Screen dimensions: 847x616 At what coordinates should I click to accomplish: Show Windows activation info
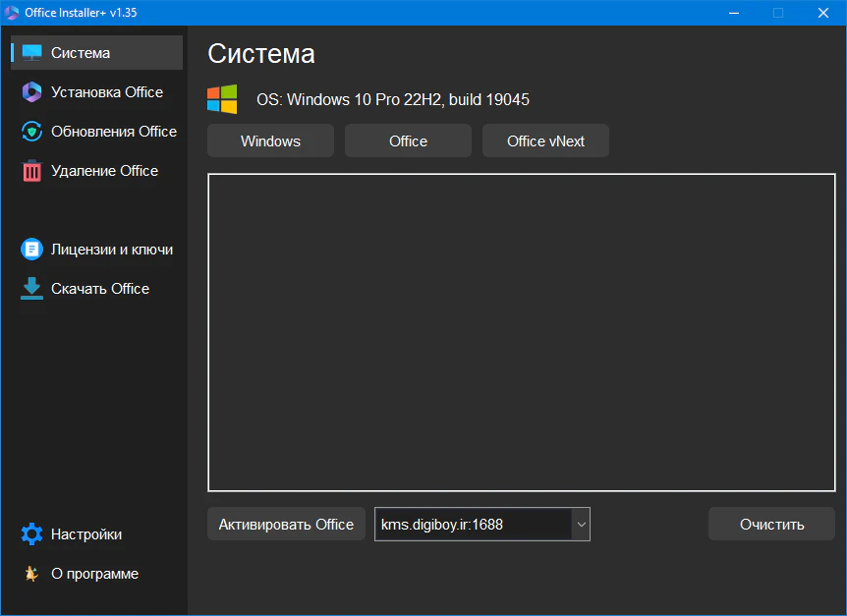[x=270, y=141]
